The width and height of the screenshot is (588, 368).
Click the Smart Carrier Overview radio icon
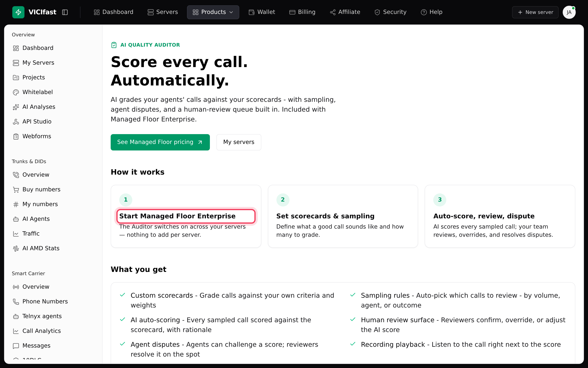(16, 287)
